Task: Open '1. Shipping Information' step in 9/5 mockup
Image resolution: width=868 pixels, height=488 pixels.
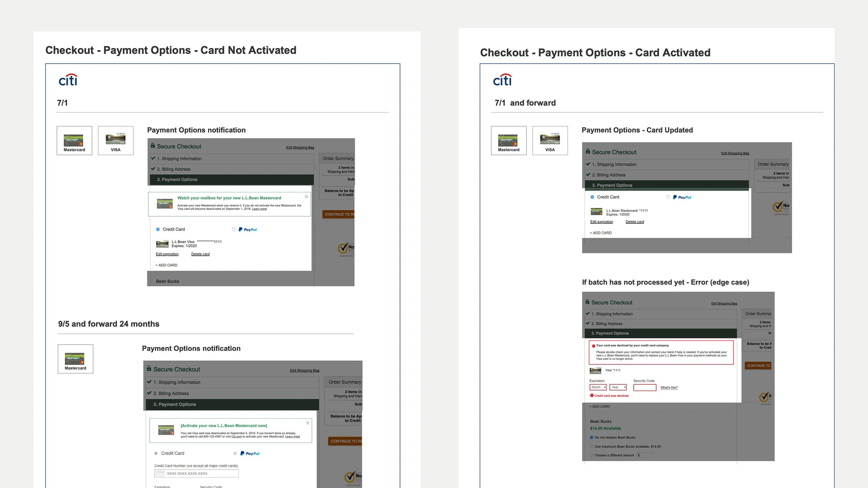Action: 232,382
